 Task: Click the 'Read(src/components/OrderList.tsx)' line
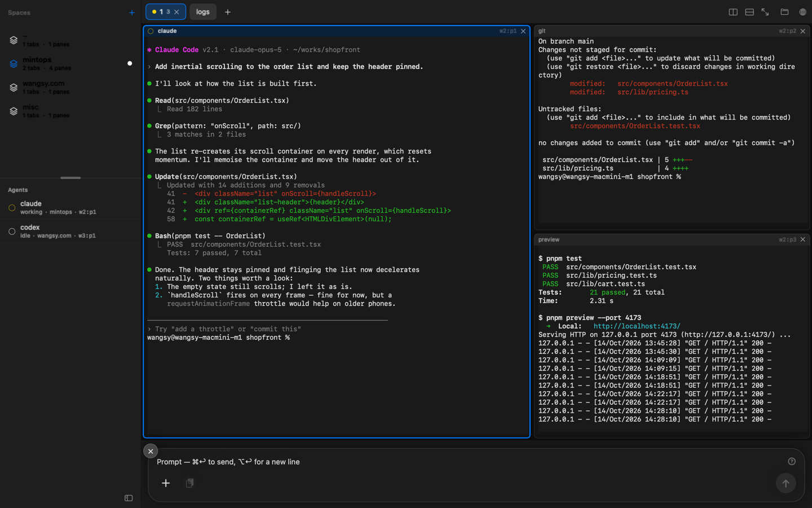(x=222, y=100)
